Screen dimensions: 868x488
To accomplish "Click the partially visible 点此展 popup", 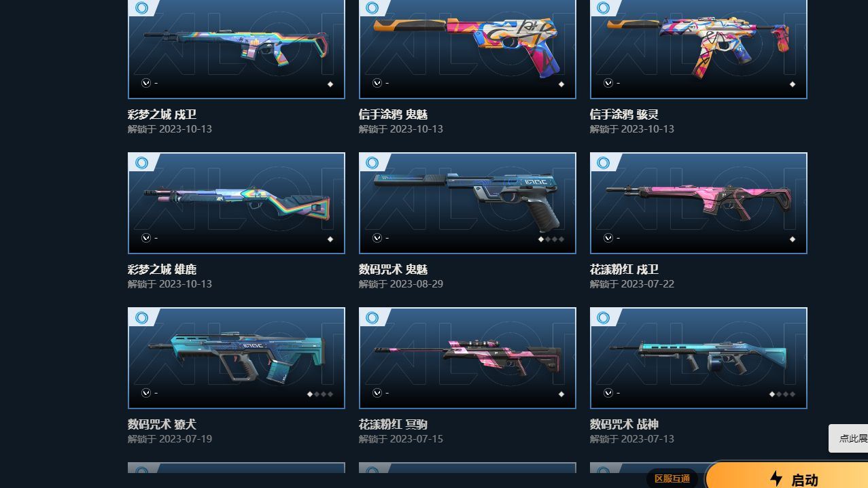I will point(848,438).
